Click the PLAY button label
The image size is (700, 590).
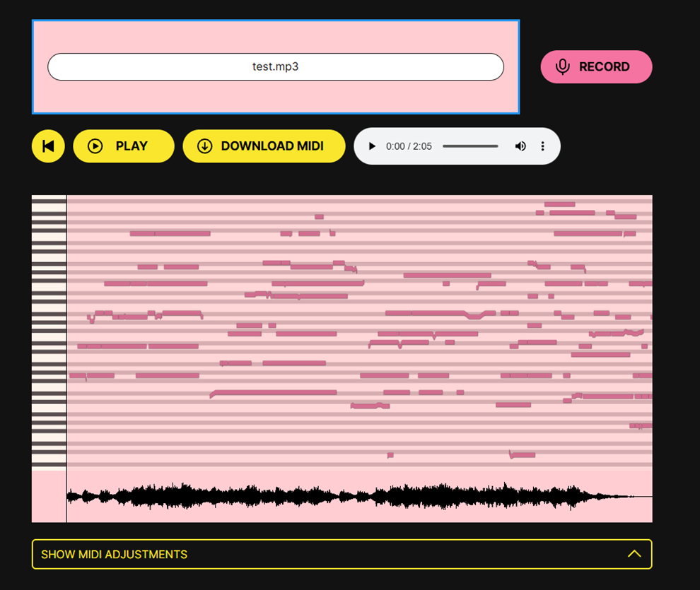coord(132,146)
